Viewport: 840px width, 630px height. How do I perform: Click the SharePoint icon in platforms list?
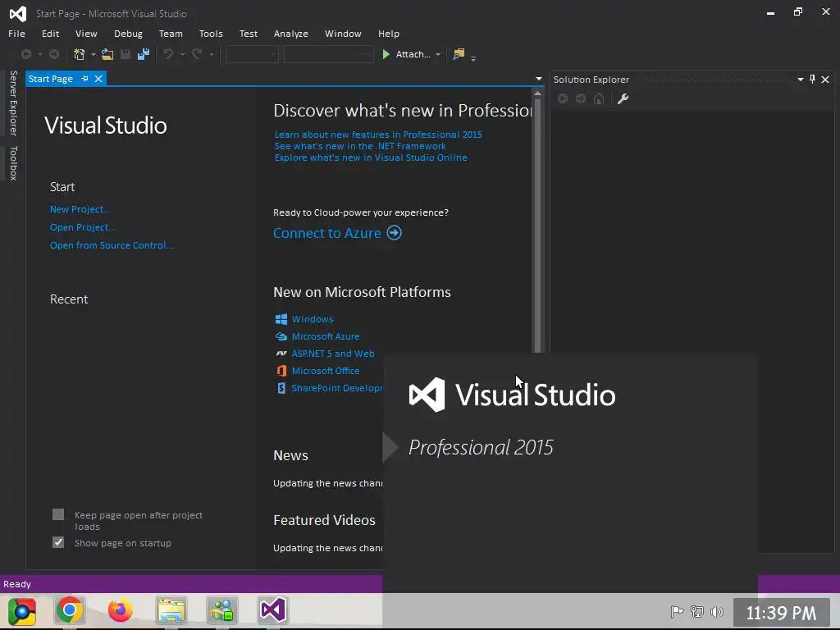point(281,388)
